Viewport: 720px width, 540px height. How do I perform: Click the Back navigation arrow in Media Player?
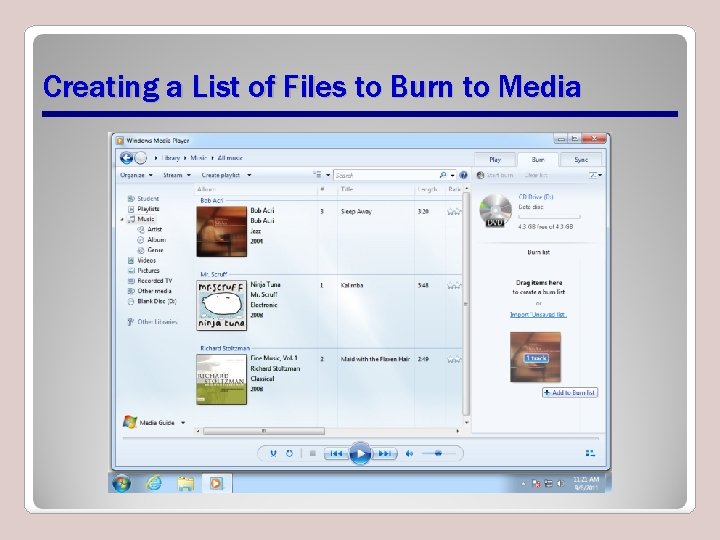(126, 158)
